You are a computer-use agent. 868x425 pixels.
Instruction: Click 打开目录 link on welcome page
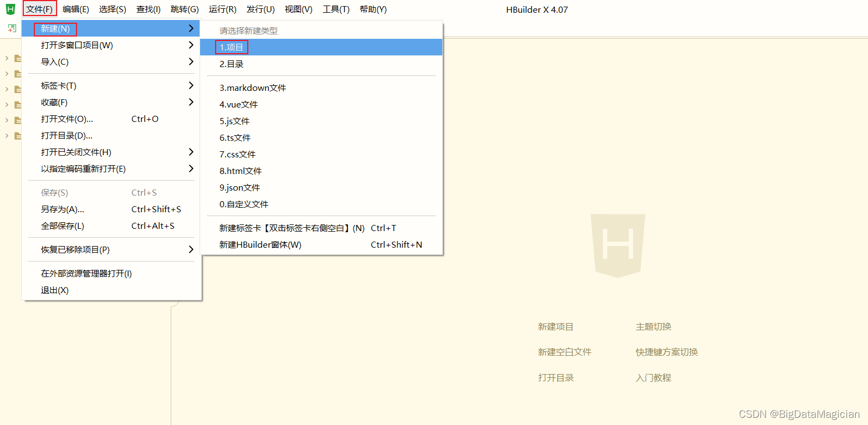[556, 378]
